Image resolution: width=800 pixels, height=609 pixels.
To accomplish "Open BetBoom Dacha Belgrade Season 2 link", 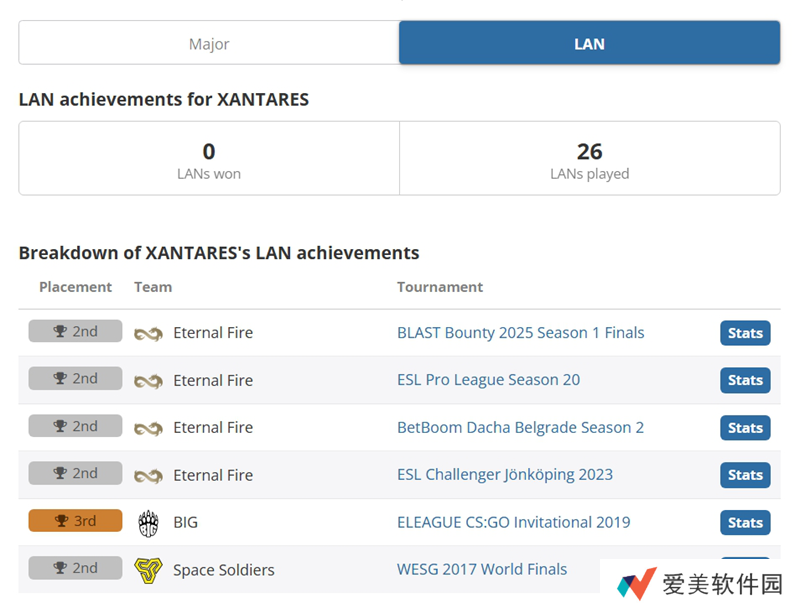I will 520,427.
